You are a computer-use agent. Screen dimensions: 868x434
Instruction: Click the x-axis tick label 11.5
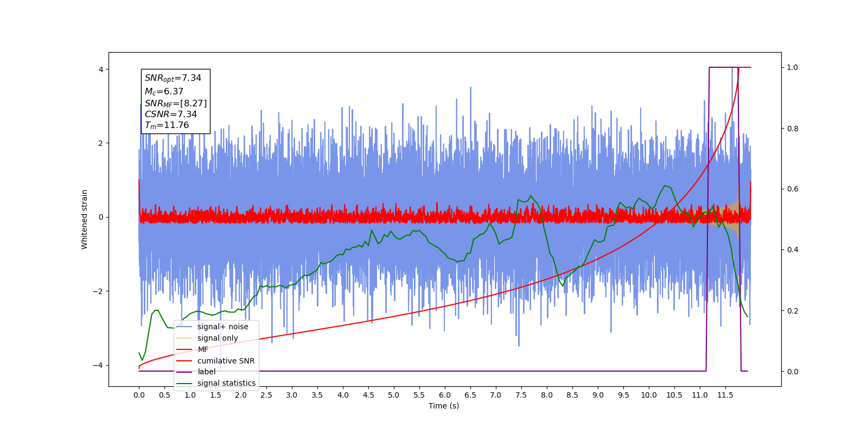pyautogui.click(x=725, y=395)
